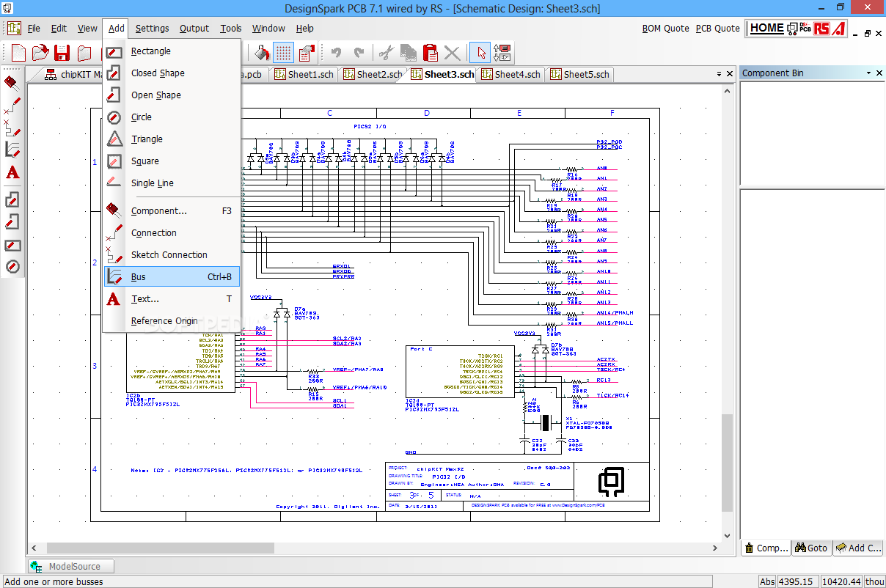Select the Open Shape tool in left toolbar
886x588 pixels.
tap(12, 221)
